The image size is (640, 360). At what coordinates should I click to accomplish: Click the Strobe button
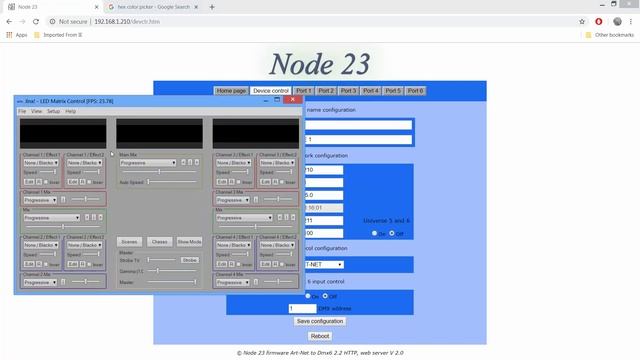tap(189, 260)
